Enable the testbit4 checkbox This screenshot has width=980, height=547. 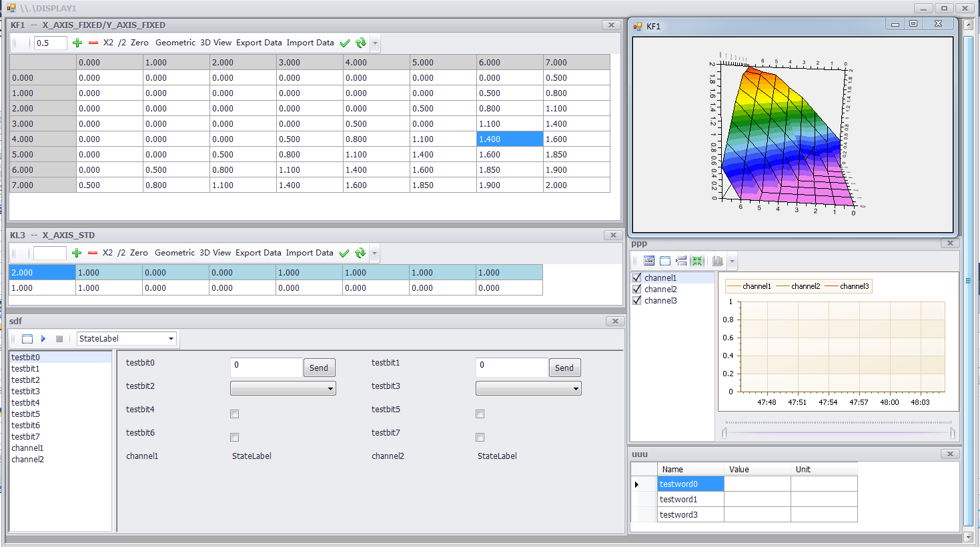234,414
